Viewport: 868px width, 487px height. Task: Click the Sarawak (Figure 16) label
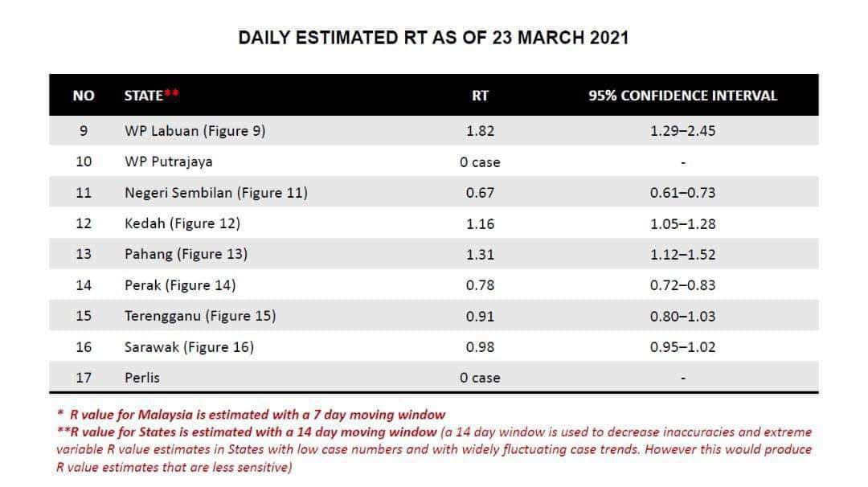point(189,347)
